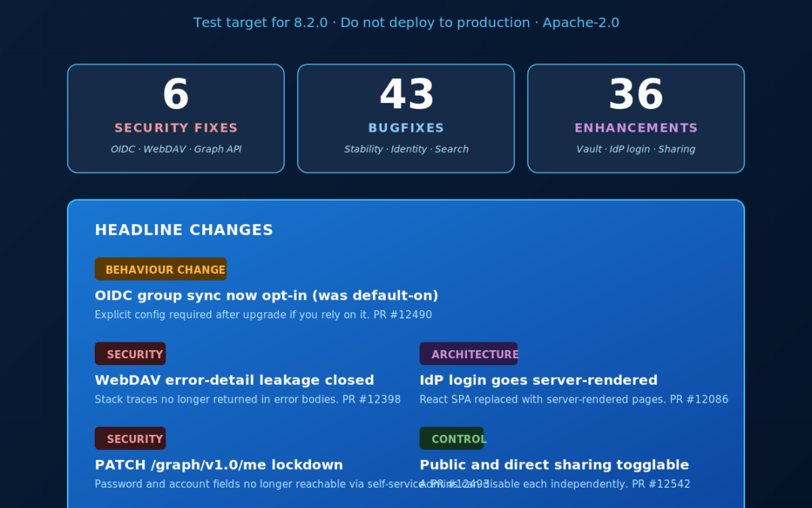Select the ENHANCEMENTS label
Viewport: 812px width, 508px height.
636,128
